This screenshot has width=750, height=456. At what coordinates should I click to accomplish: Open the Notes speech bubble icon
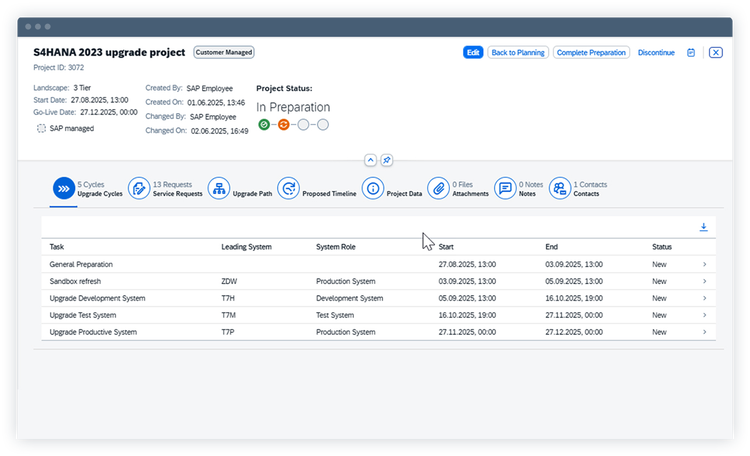point(505,189)
